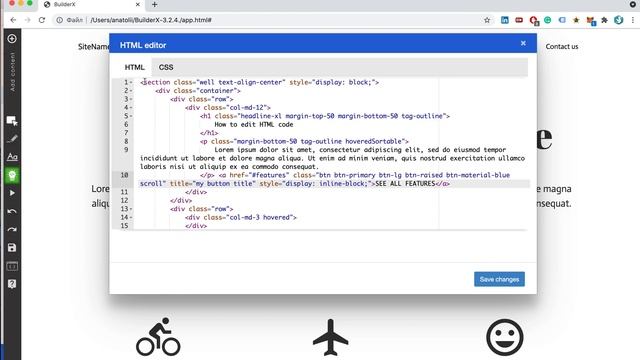
Task: Click line number 10 in the gutter
Action: tap(124, 175)
